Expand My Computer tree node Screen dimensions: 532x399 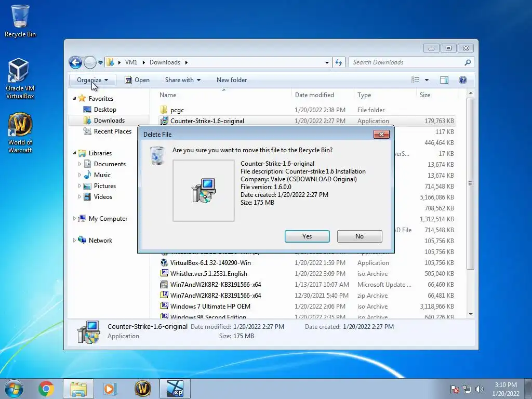coord(74,219)
